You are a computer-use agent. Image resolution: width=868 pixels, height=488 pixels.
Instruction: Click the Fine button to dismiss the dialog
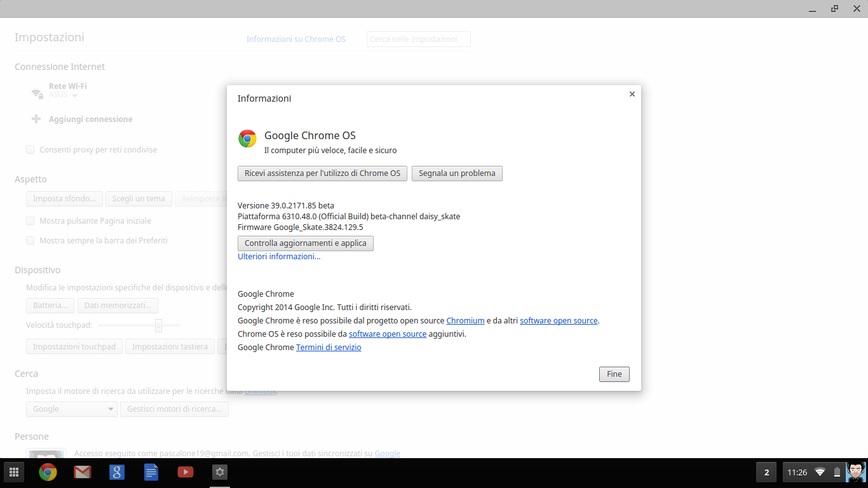click(614, 374)
